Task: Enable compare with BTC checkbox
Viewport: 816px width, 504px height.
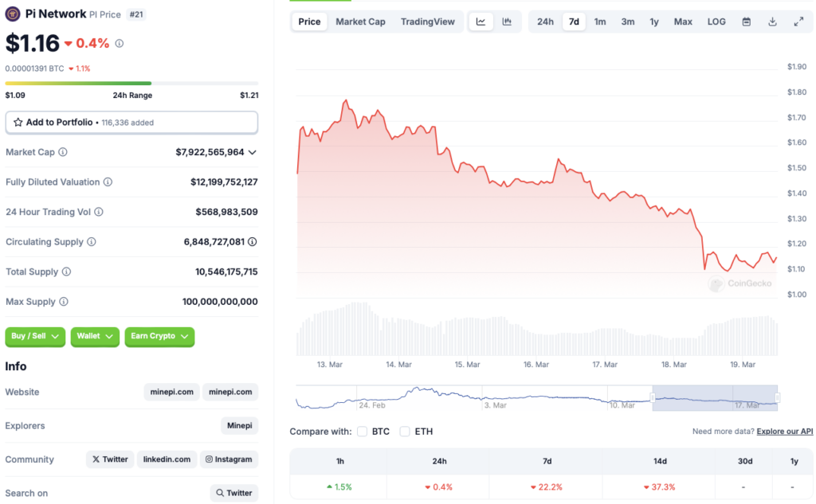Action: [x=363, y=432]
